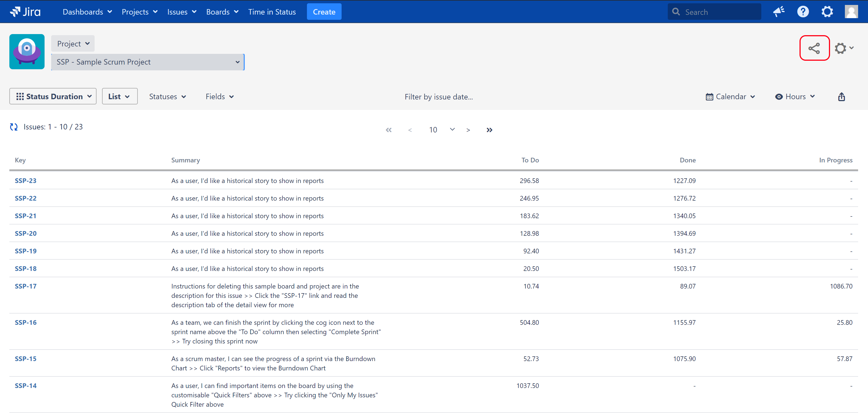The width and height of the screenshot is (868, 413).
Task: Open the report settings gear dropdown
Action: [844, 48]
